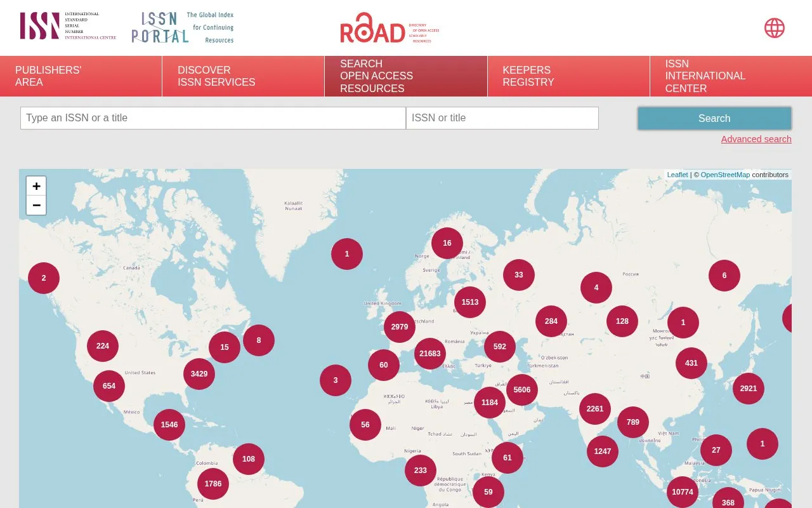This screenshot has width=812, height=508.
Task: Open the 21683 map cluster marker
Action: 430,354
